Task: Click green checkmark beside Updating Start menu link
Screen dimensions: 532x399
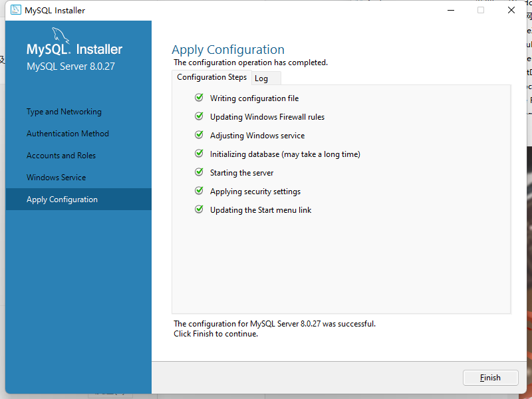Action: coord(199,209)
